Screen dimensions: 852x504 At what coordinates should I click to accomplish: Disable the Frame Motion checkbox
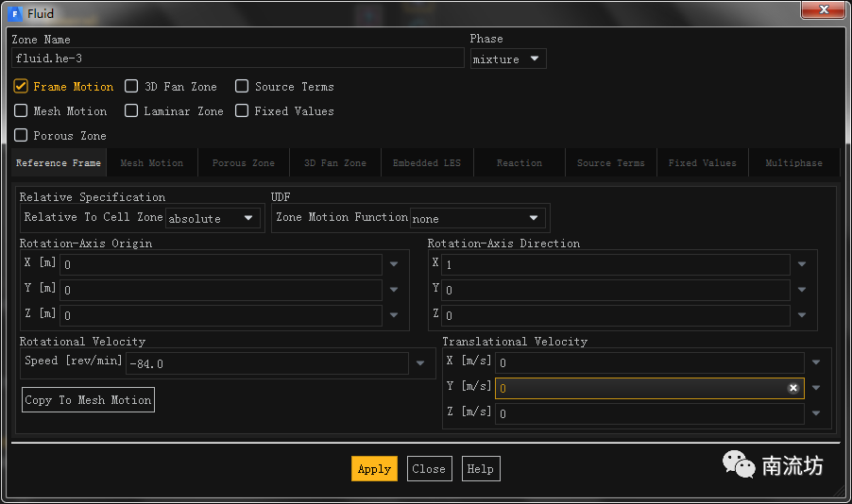(x=21, y=87)
